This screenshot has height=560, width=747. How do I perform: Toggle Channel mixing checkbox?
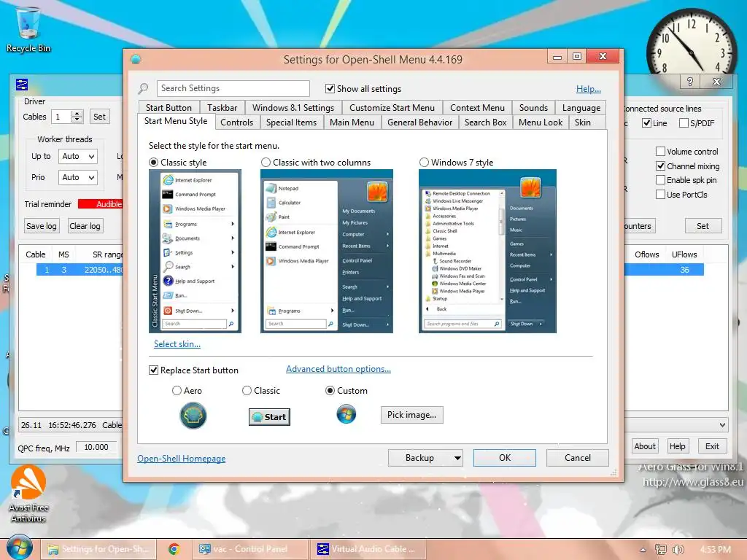(660, 166)
